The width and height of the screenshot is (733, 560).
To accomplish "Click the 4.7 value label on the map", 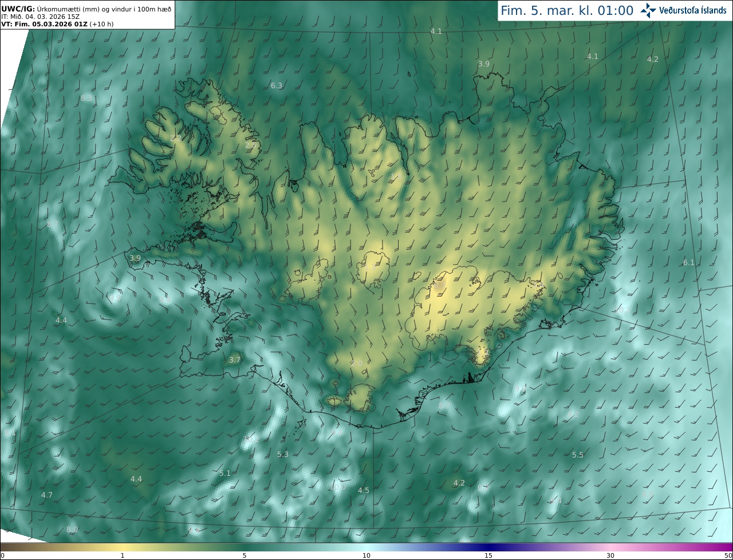I will (x=47, y=494).
